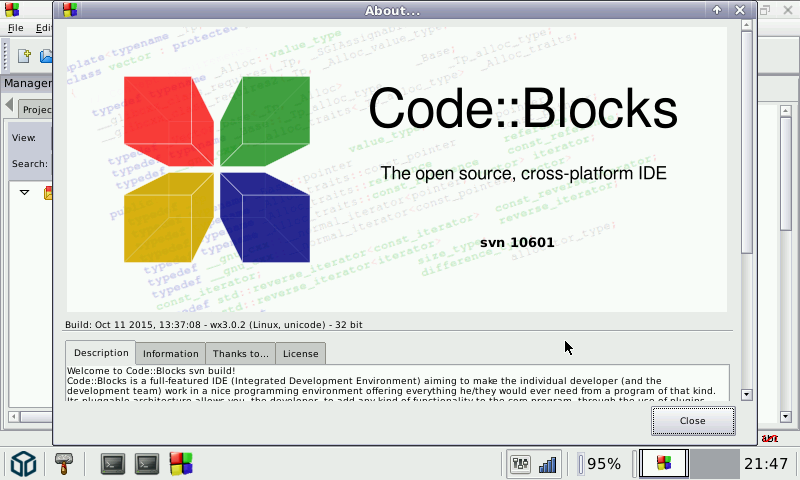Close the About dialog with Close button

[x=693, y=421]
